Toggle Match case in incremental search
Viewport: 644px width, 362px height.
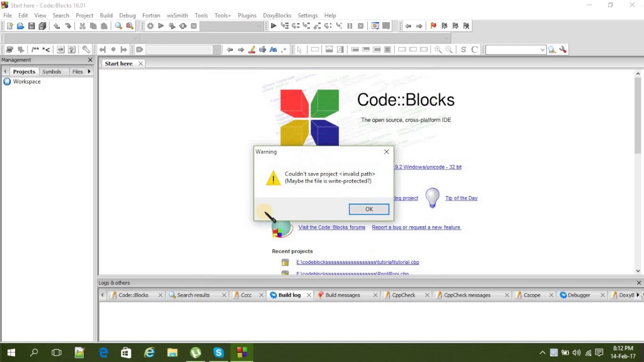pos(274,50)
